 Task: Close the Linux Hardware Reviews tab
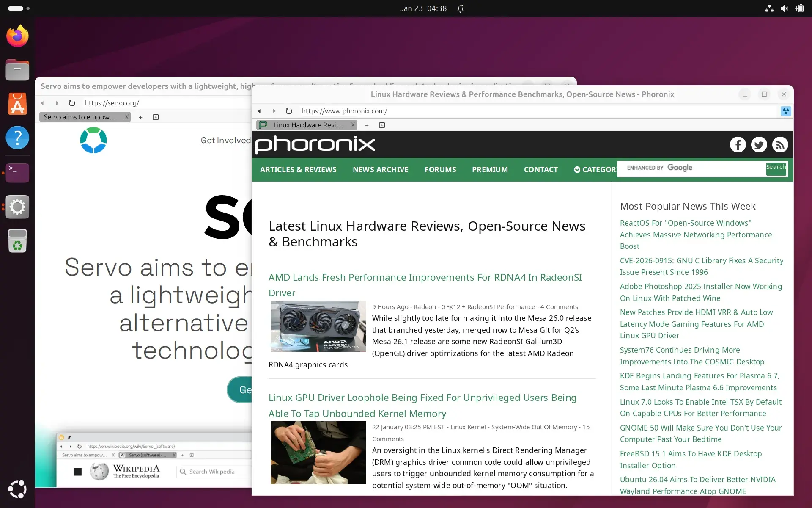[353, 125]
